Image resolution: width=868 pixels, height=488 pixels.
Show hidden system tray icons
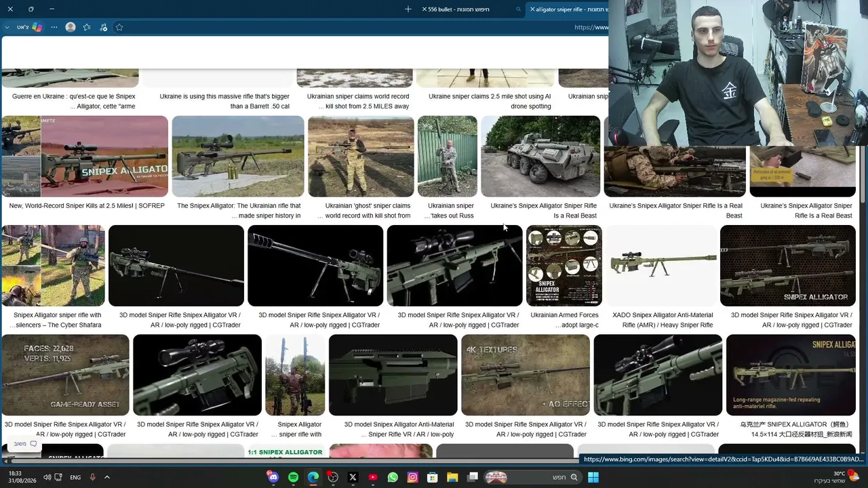click(106, 477)
